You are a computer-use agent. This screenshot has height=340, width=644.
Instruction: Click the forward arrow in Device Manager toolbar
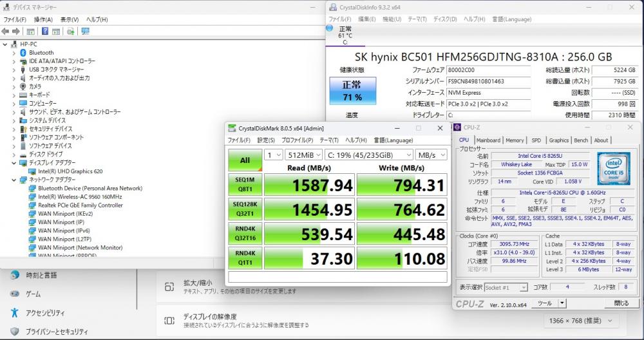15,31
